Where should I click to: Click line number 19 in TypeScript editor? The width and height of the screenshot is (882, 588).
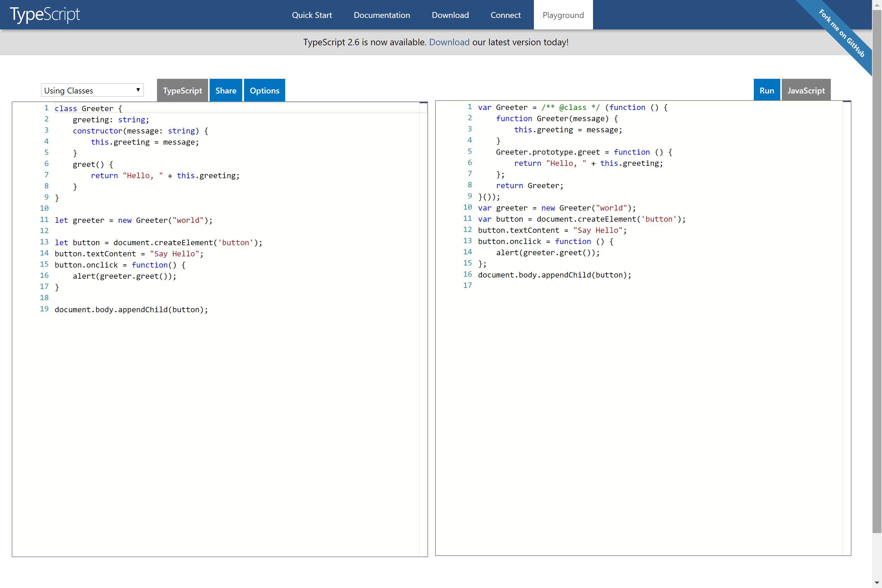tap(44, 309)
